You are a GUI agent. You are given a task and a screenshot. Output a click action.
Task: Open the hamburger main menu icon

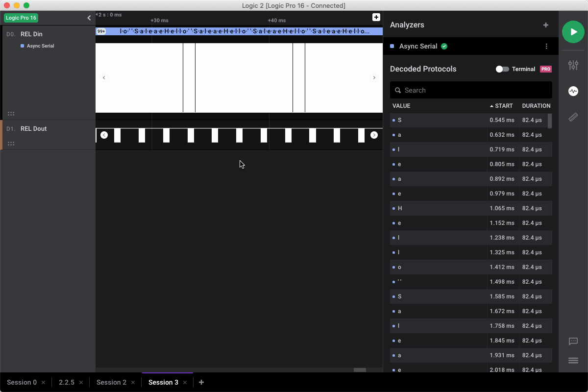573,361
